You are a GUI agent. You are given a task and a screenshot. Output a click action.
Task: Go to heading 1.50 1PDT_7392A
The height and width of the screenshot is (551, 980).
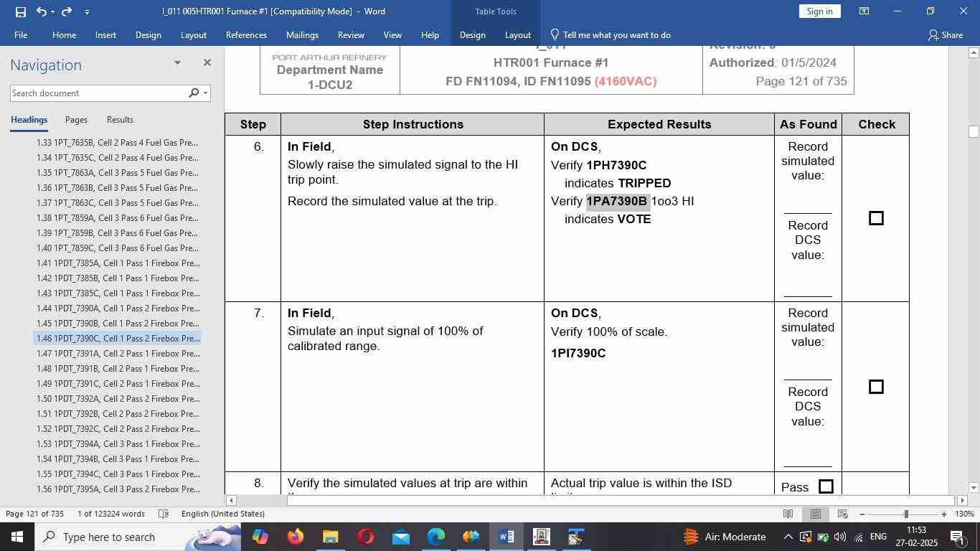coord(118,398)
